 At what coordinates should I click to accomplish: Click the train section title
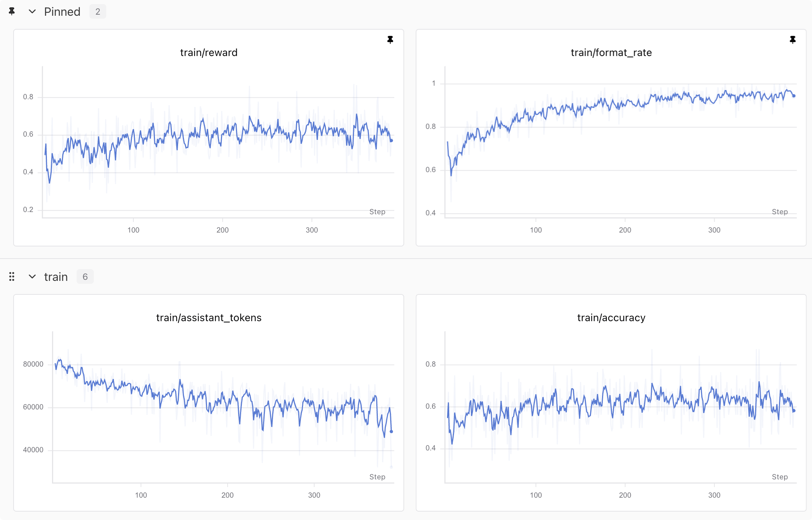click(x=56, y=277)
